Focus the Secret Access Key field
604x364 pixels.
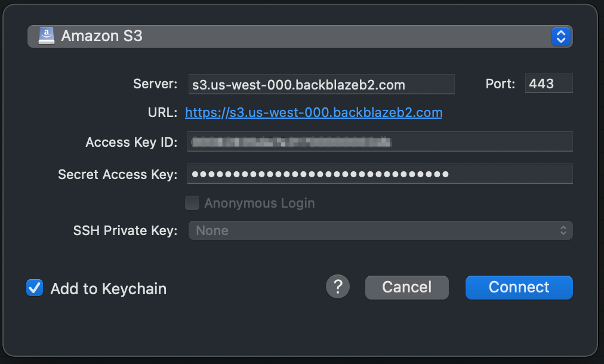click(x=380, y=174)
